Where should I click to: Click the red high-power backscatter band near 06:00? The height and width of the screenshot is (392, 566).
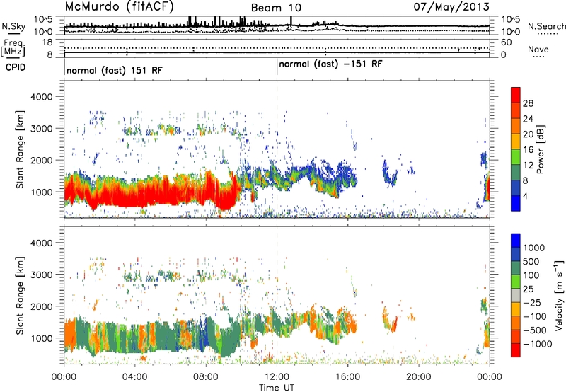click(x=171, y=190)
